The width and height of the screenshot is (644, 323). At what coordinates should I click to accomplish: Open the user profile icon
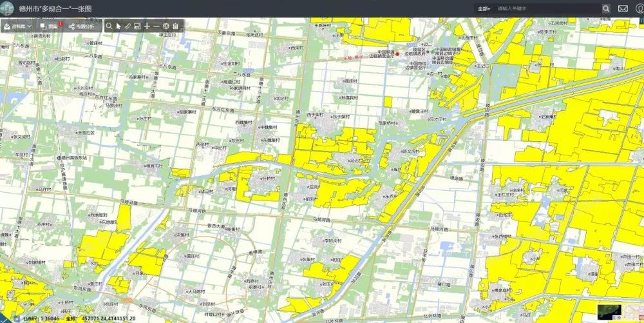tap(640, 8)
